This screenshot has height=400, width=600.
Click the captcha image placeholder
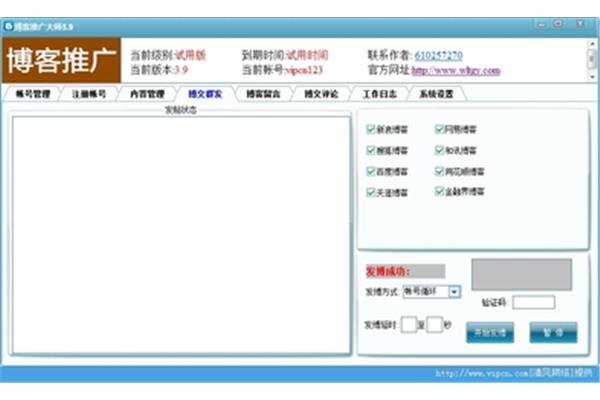(x=522, y=274)
